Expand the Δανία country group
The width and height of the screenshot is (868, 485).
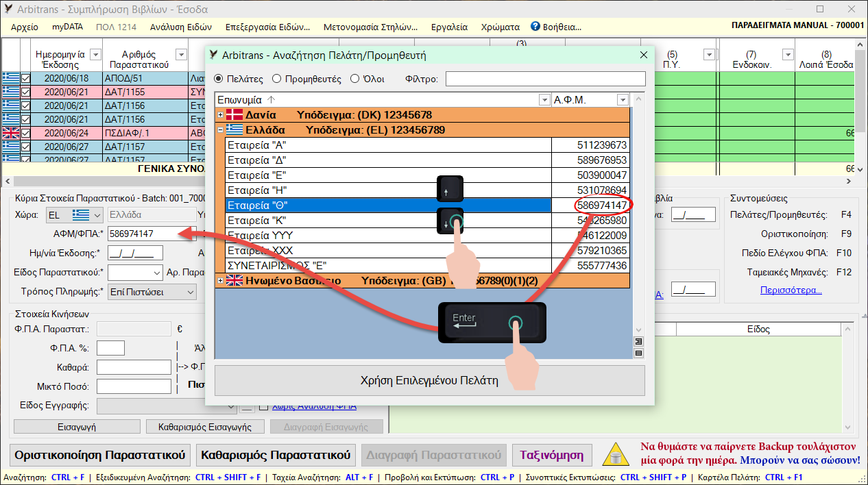point(220,115)
